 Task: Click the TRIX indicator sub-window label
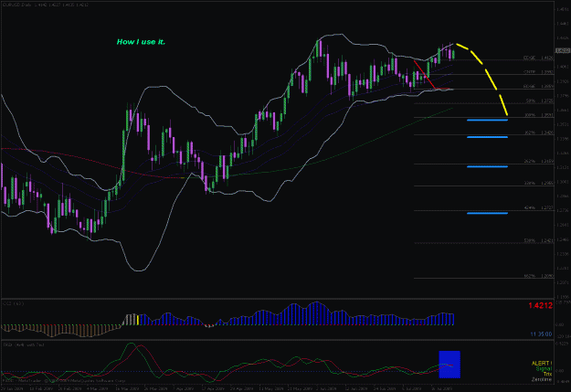coord(24,344)
